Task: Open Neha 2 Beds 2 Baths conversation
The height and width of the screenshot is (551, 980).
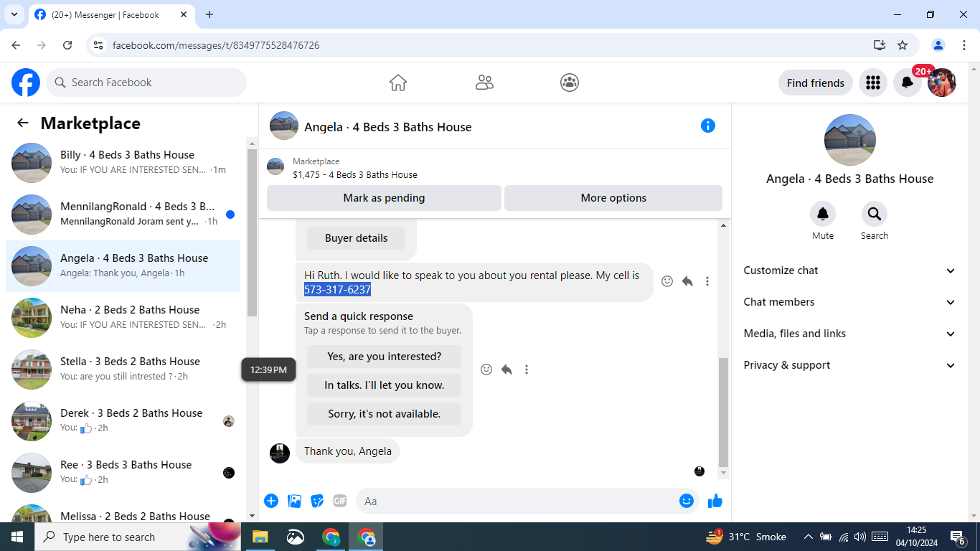Action: (123, 318)
